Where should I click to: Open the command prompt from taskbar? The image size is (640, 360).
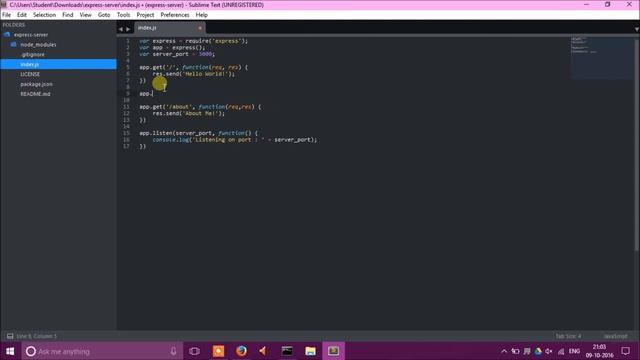point(287,351)
